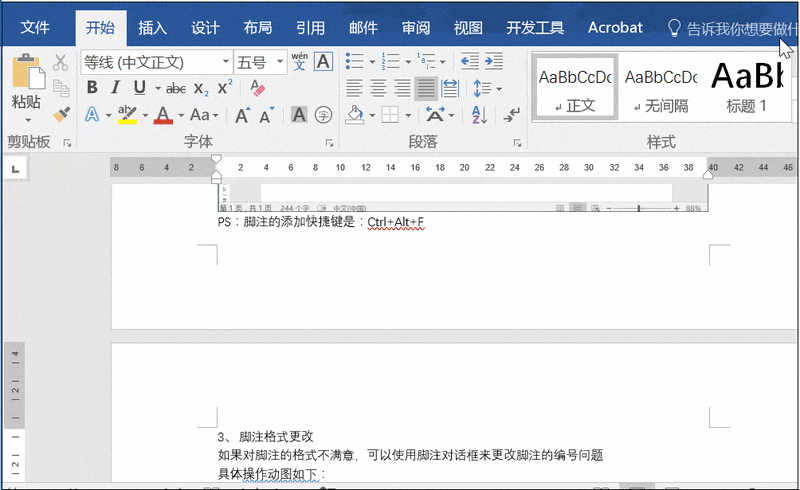
Task: Click Decrease Indent icon
Action: [470, 61]
